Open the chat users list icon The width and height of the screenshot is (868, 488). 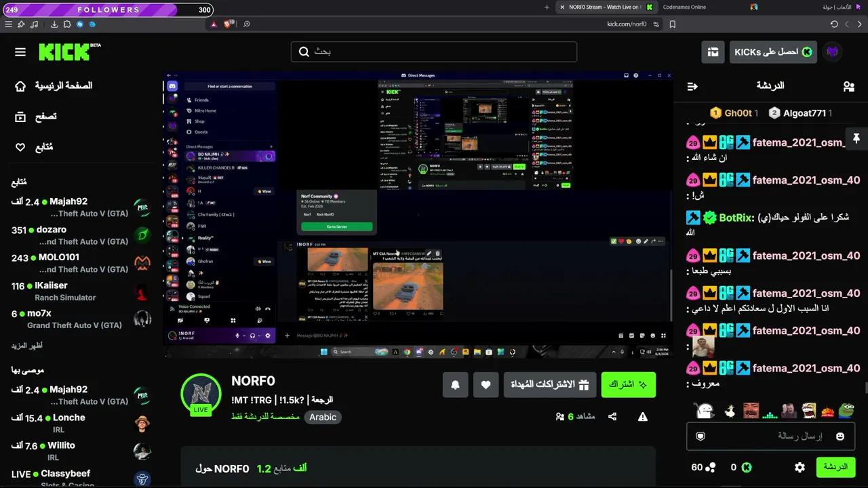point(848,86)
